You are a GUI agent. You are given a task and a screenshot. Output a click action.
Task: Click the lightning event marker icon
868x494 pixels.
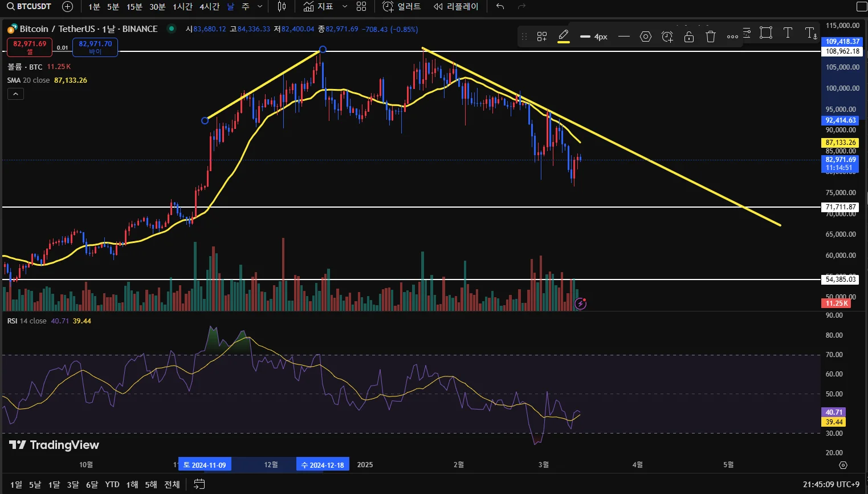coord(580,303)
